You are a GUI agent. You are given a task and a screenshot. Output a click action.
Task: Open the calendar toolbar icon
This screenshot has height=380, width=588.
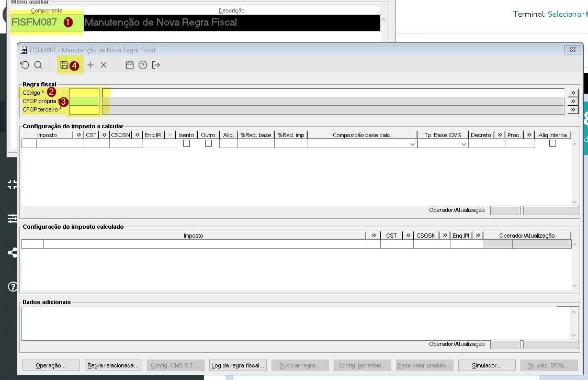129,65
